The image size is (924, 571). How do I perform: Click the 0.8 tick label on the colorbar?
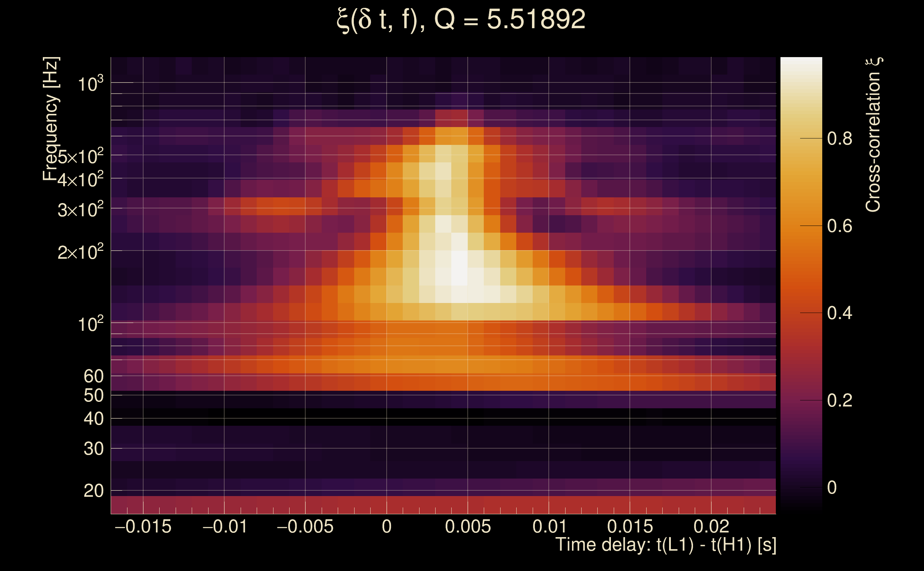tap(839, 138)
